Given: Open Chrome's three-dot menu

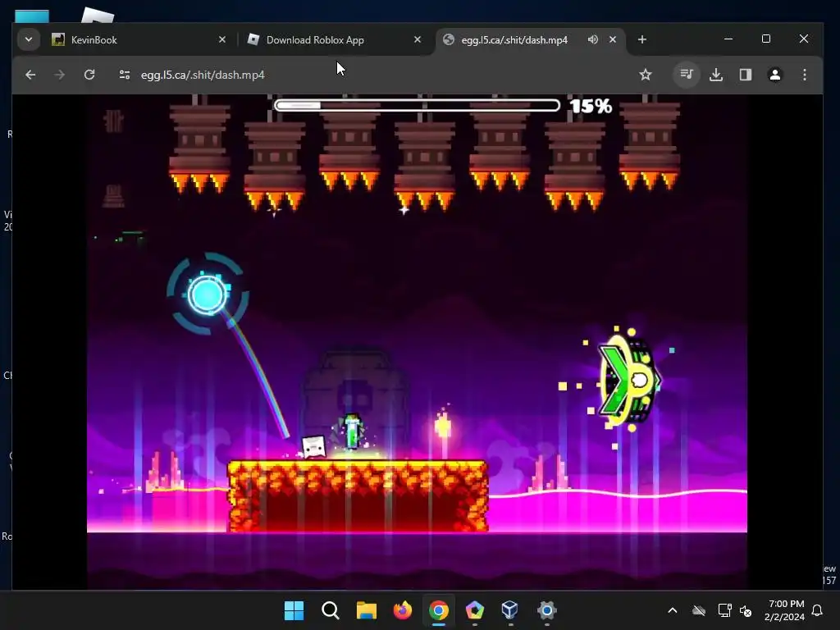Looking at the screenshot, I should 804,75.
